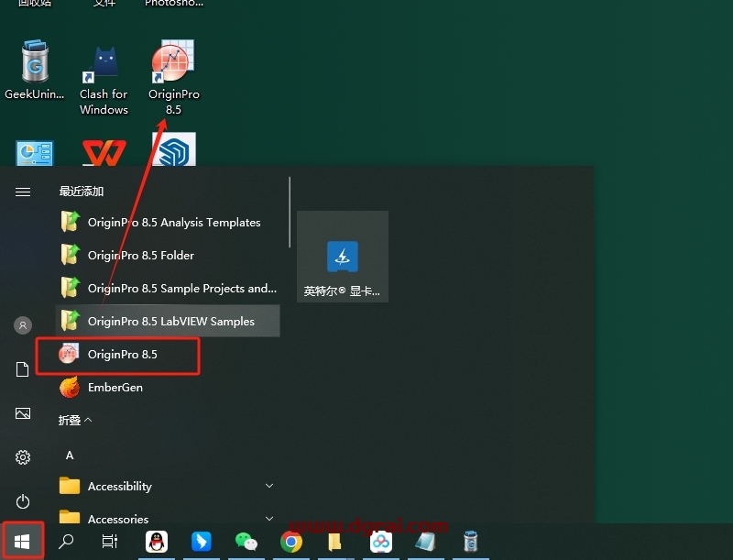The image size is (733, 560).
Task: Open the red WPS Office desktop icon
Action: 104,153
